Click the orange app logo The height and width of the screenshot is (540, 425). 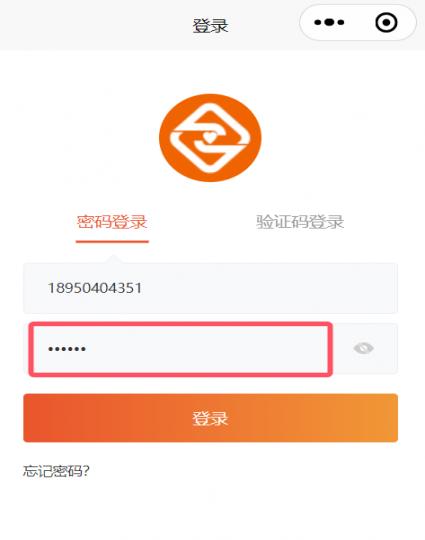point(210,138)
